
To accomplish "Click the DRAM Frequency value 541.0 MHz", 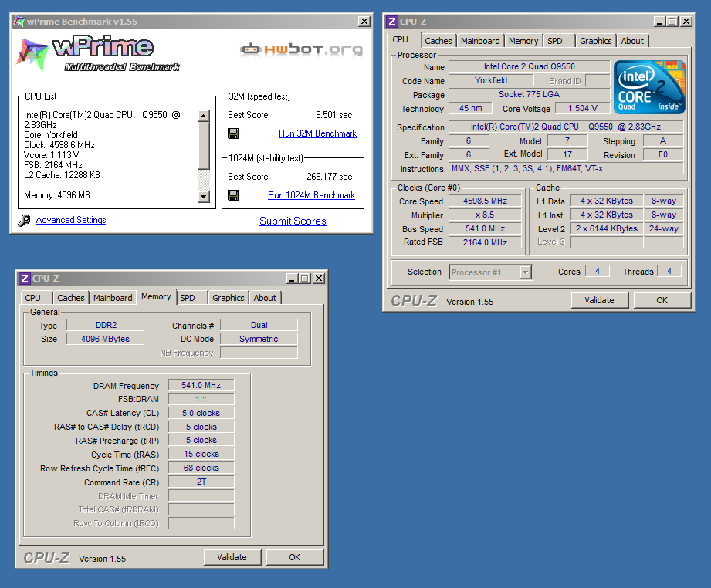I will pos(201,385).
